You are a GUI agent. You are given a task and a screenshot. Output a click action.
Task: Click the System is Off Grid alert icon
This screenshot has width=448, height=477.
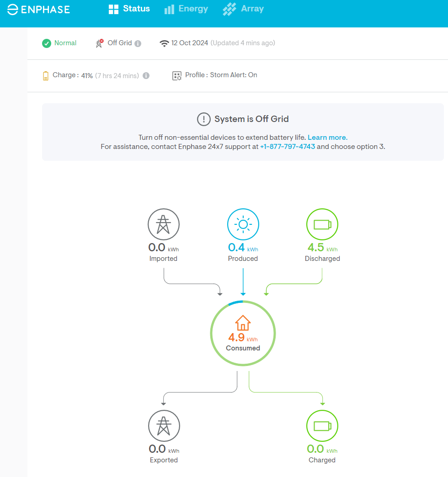point(203,119)
